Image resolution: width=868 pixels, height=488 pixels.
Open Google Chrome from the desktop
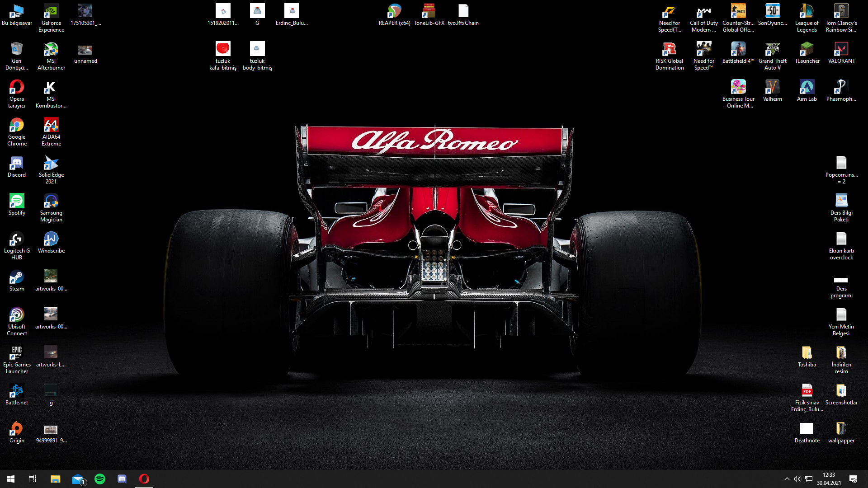(x=16, y=126)
